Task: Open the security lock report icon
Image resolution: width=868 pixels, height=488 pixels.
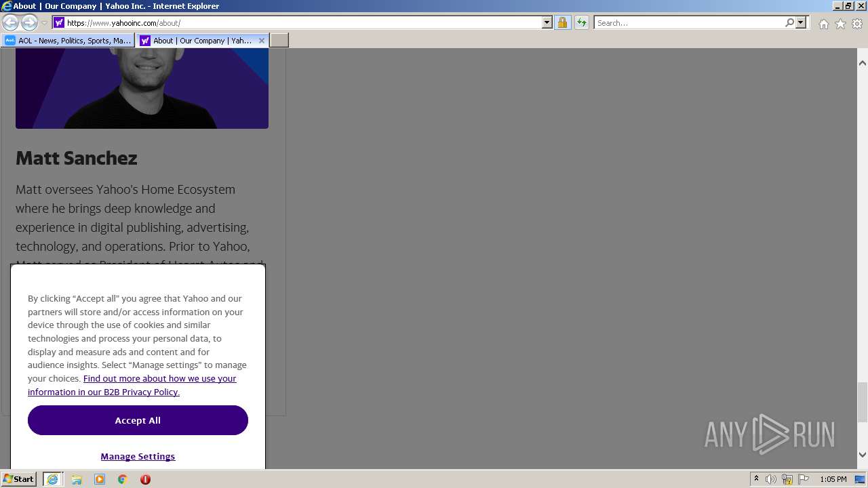Action: click(562, 22)
